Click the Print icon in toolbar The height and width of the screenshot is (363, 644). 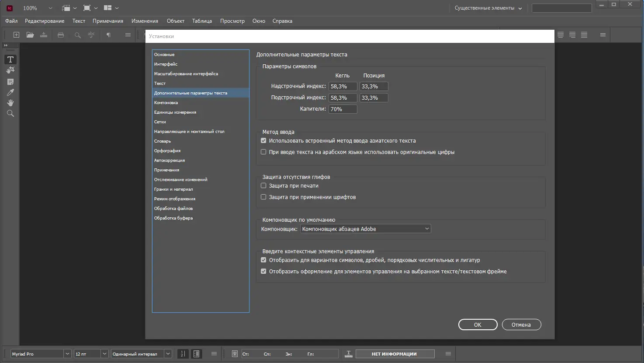click(61, 35)
